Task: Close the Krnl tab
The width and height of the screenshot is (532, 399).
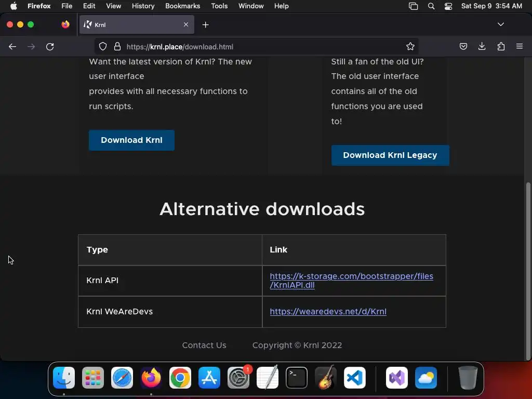Action: 186,24
